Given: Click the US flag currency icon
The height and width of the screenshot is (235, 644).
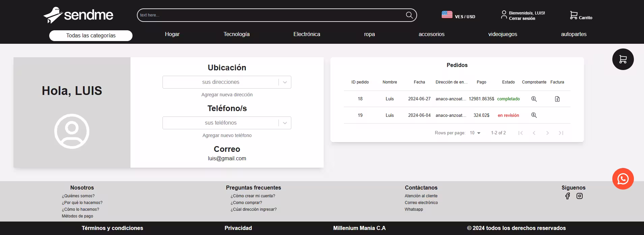Looking at the screenshot, I should click(x=447, y=15).
